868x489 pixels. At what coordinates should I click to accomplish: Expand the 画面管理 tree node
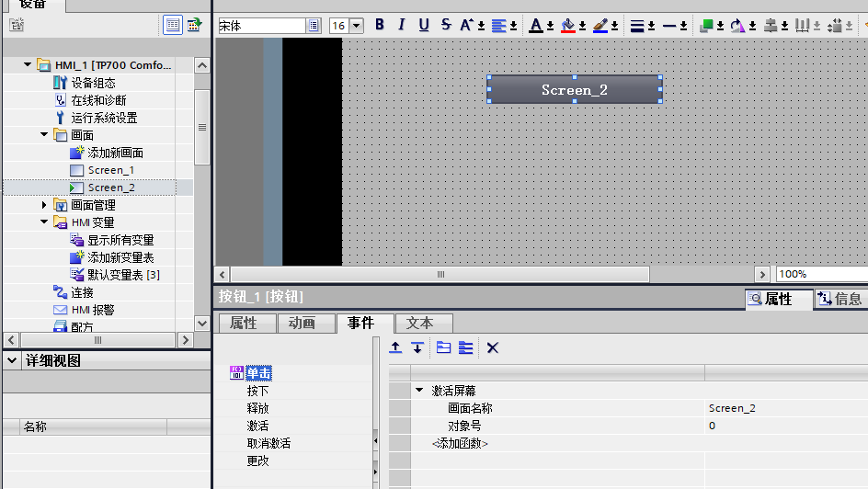(x=45, y=205)
